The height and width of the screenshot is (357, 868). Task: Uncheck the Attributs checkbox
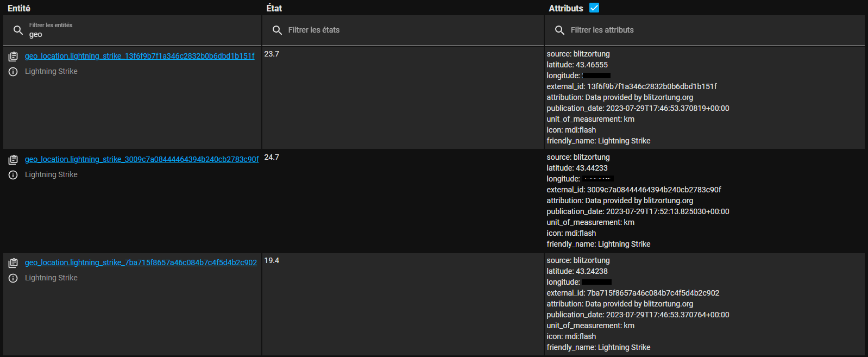point(594,8)
